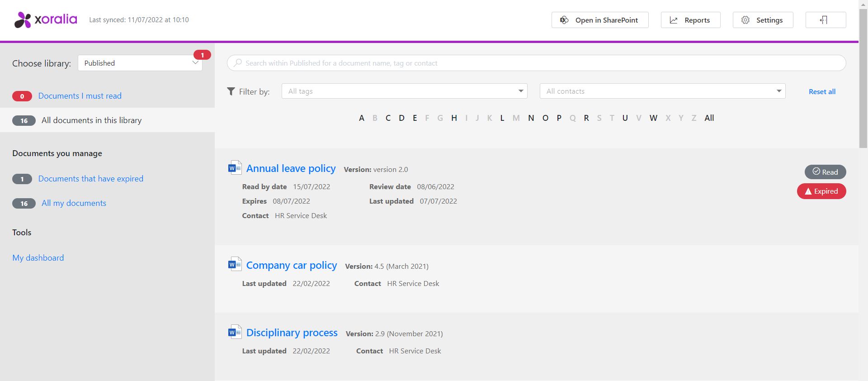Click the Expired warning badge
Image resolution: width=868 pixels, height=381 pixels.
pyautogui.click(x=821, y=191)
